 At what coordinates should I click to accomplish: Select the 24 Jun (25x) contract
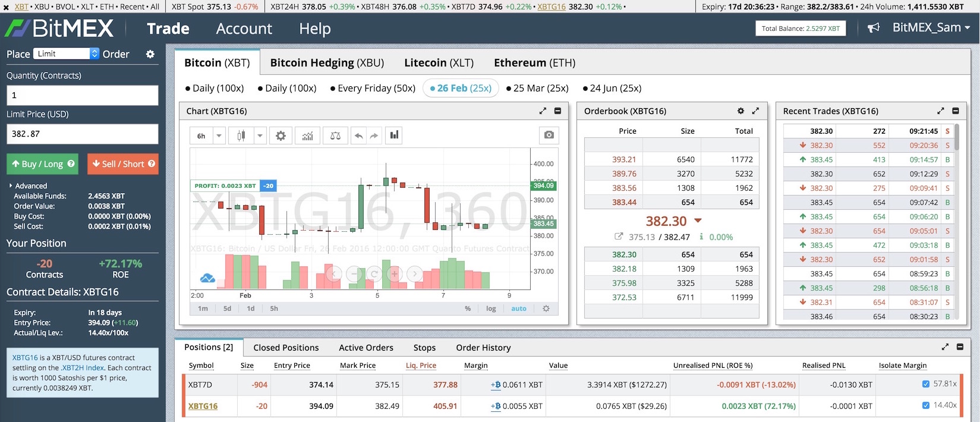[612, 88]
